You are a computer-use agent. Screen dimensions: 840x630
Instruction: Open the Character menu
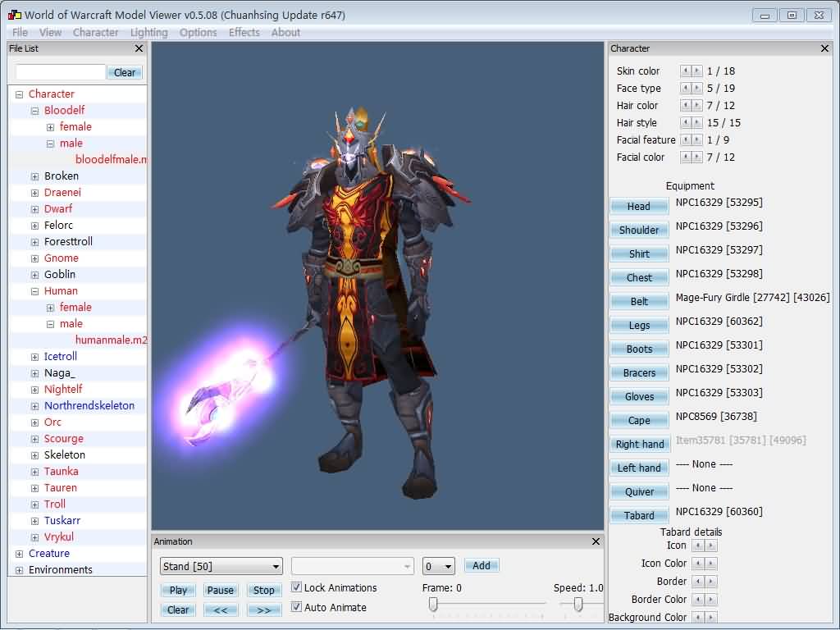[x=95, y=32]
